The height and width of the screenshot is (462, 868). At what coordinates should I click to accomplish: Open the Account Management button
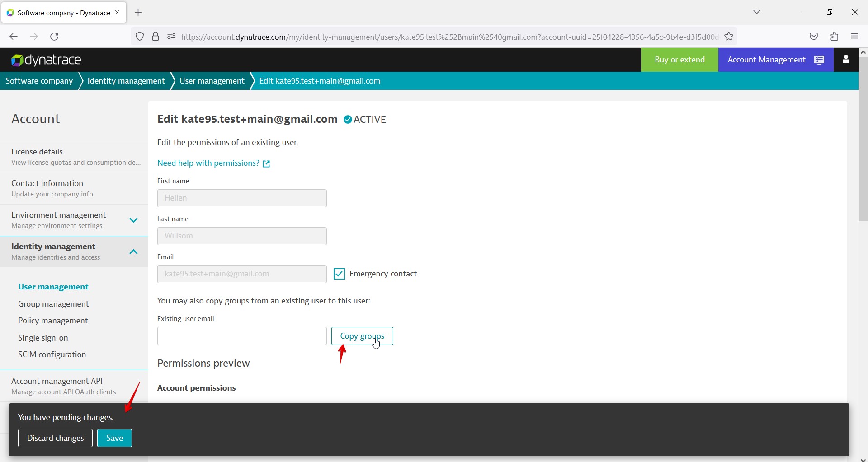pyautogui.click(x=776, y=60)
